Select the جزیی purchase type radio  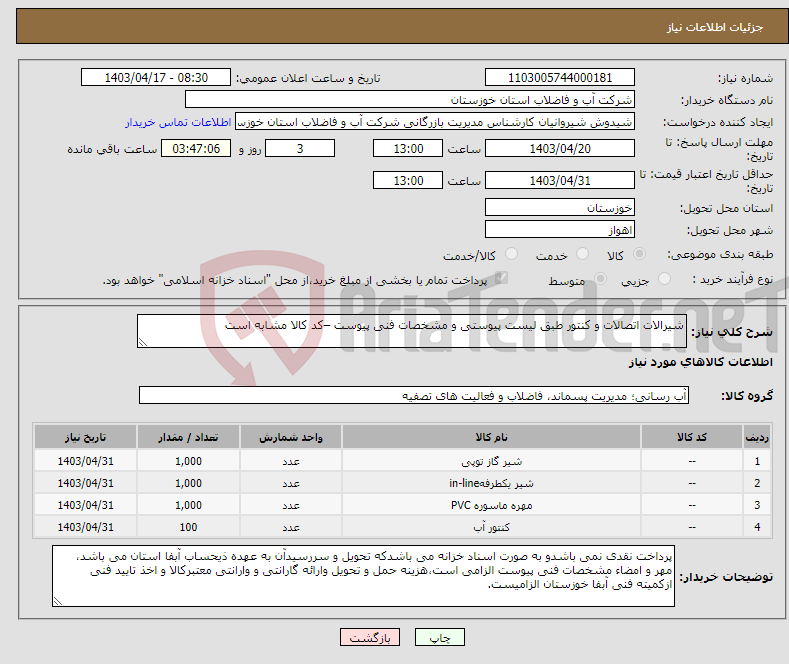click(664, 279)
